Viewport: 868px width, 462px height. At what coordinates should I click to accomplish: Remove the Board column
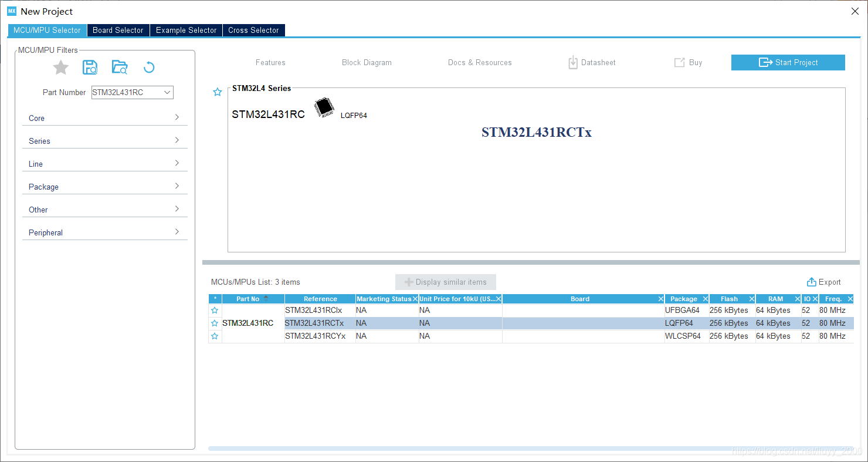click(661, 299)
